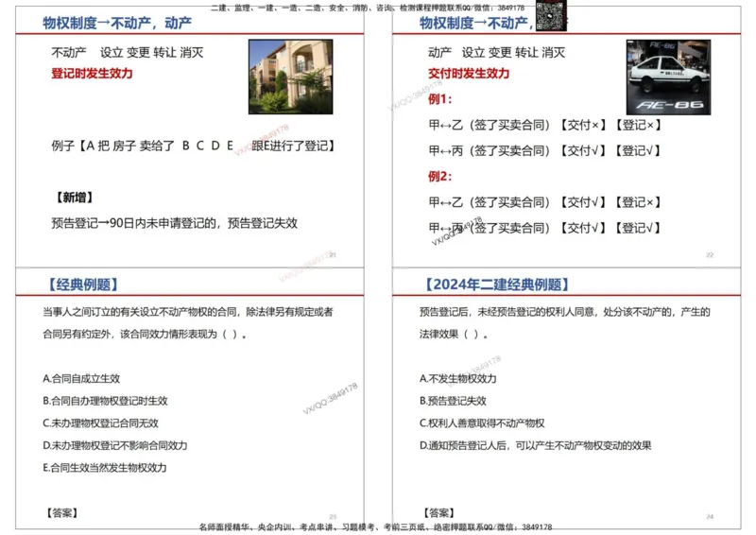
Task: Select the building photo thumbnail
Action: (290, 77)
